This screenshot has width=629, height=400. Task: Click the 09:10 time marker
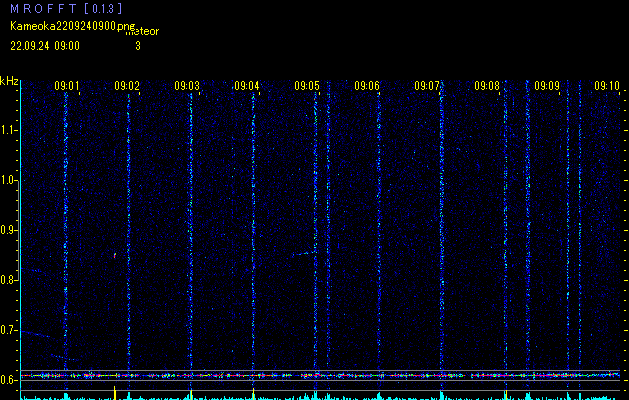coord(607,86)
